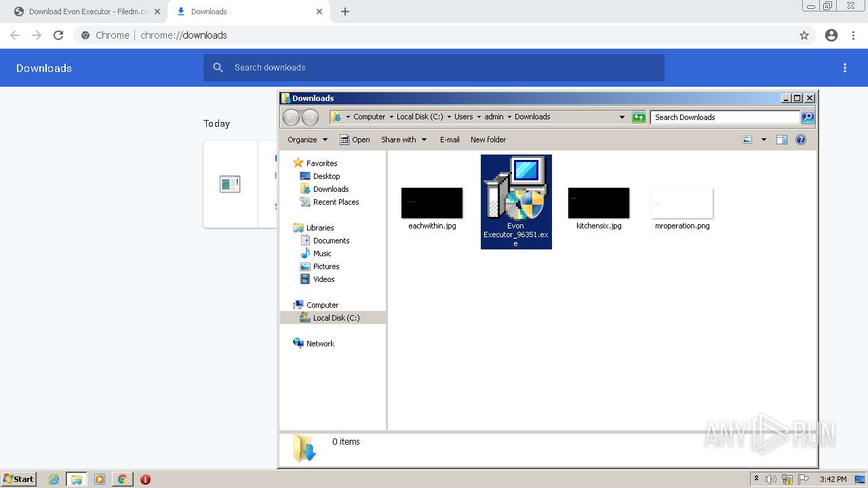This screenshot has height=488, width=868.
Task: Open Downloads page more actions menu
Action: tap(845, 68)
